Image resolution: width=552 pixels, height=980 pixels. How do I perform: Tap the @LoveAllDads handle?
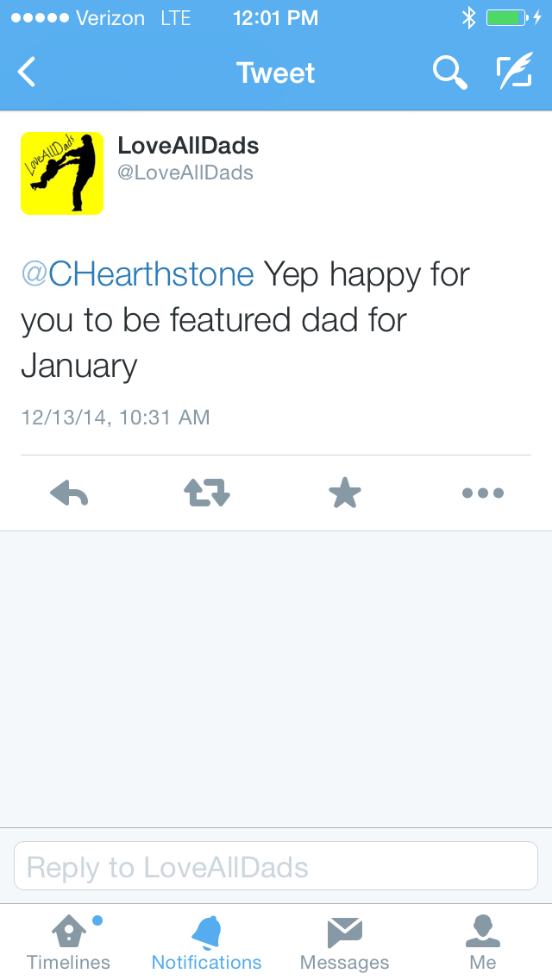click(185, 173)
